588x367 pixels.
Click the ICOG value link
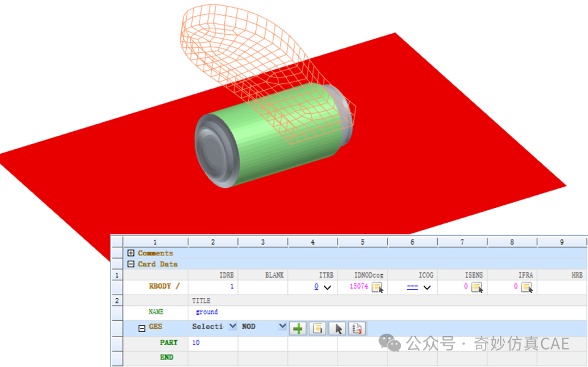(x=413, y=287)
